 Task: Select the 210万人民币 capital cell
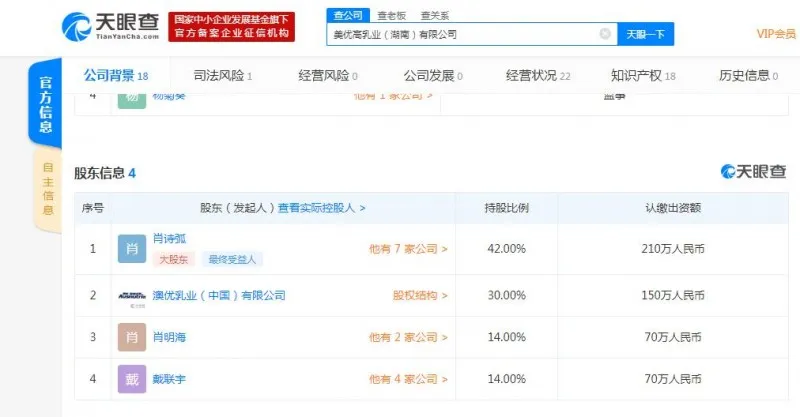point(673,249)
